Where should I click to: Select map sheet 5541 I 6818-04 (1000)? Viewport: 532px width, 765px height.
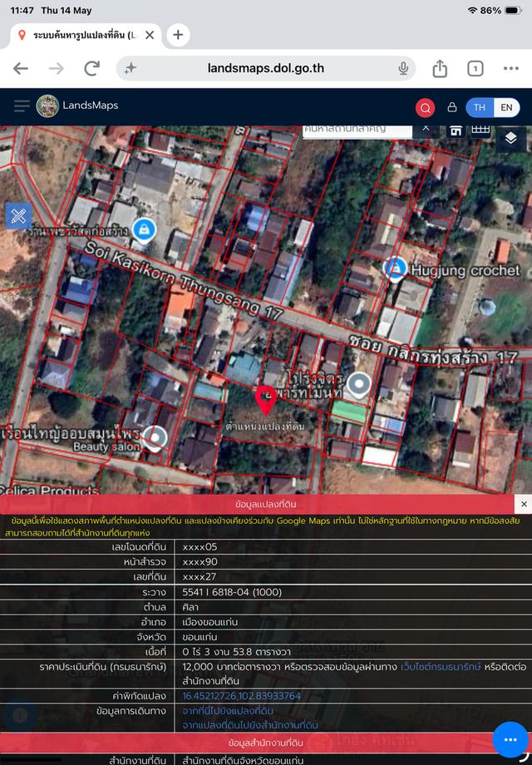coord(232,592)
